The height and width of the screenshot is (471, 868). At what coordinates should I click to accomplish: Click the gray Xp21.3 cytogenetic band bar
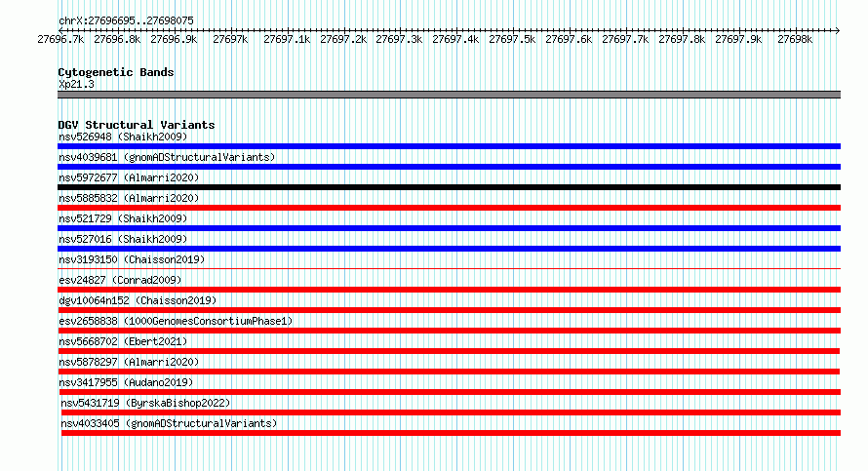click(449, 95)
